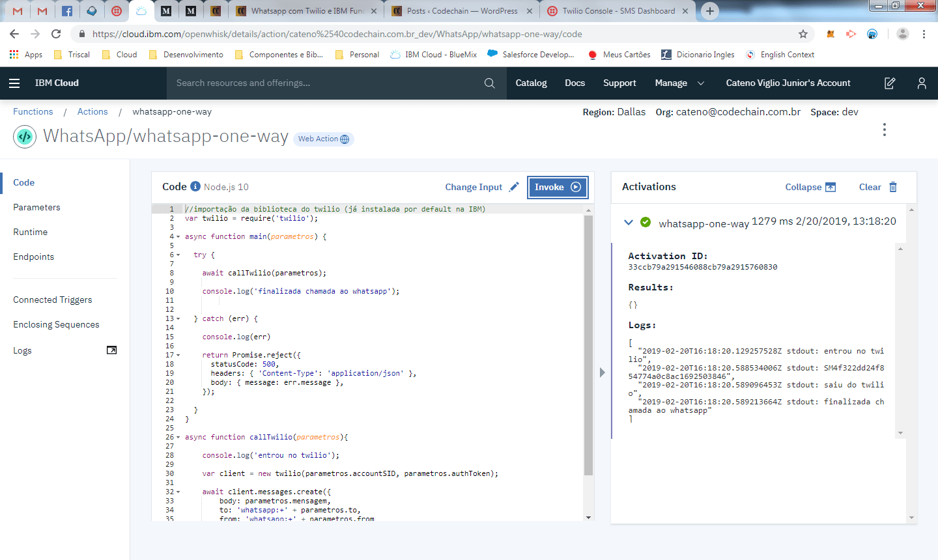Switch to the pinned Facebook tab
938x560 pixels.
click(67, 11)
